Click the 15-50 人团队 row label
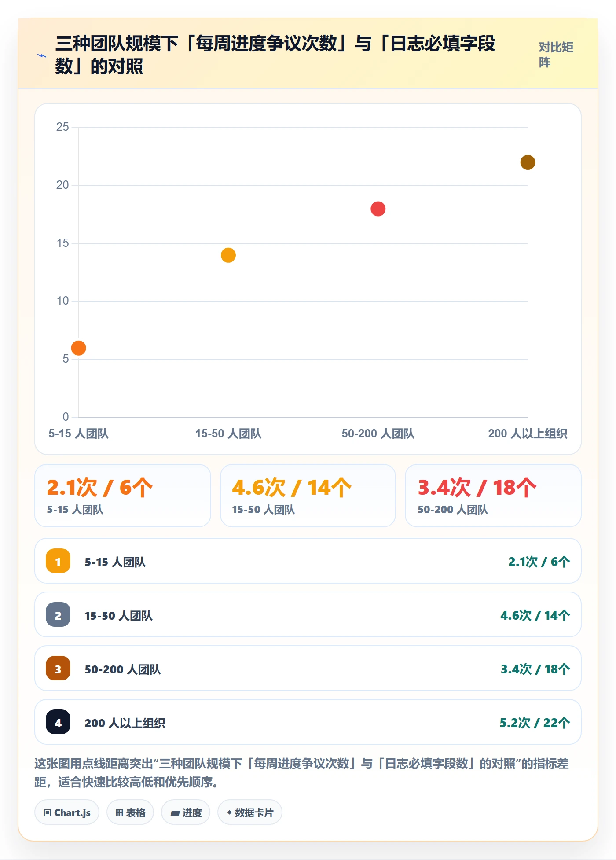Screen dimensions: 616x860 coord(118,616)
